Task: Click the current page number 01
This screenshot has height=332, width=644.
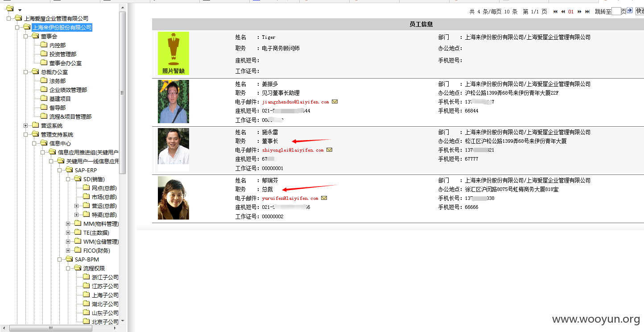Action: pyautogui.click(x=571, y=12)
